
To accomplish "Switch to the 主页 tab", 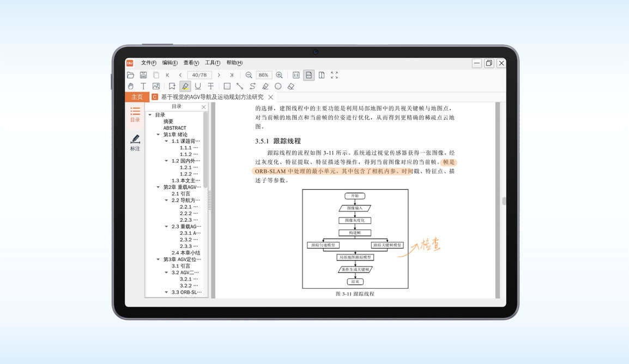I will pyautogui.click(x=136, y=96).
